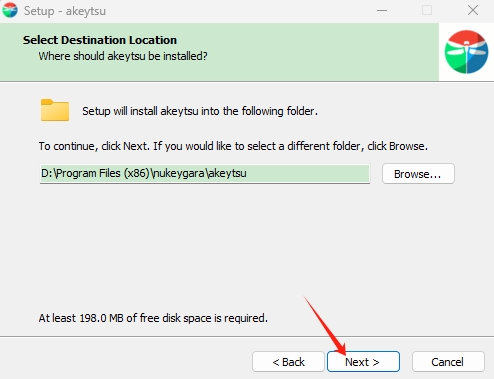Click the "Setup - akeytsu" window title
Image resolution: width=494 pixels, height=379 pixels.
[x=65, y=11]
